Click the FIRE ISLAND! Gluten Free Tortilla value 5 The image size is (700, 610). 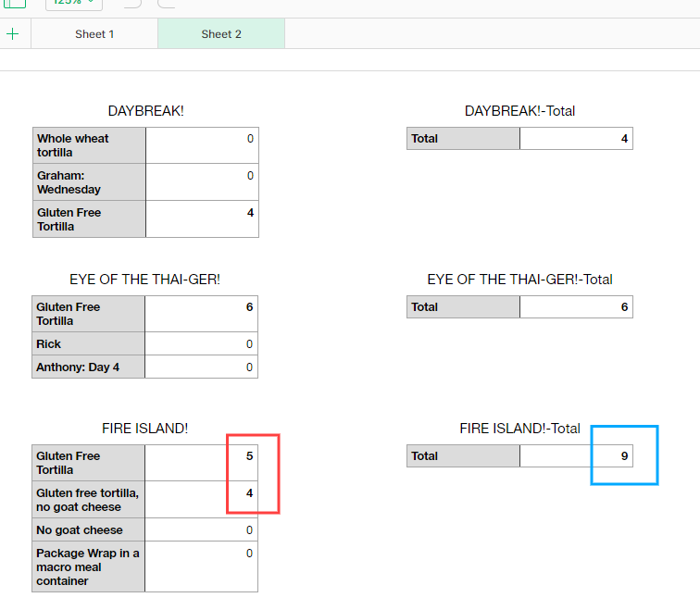pos(201,463)
